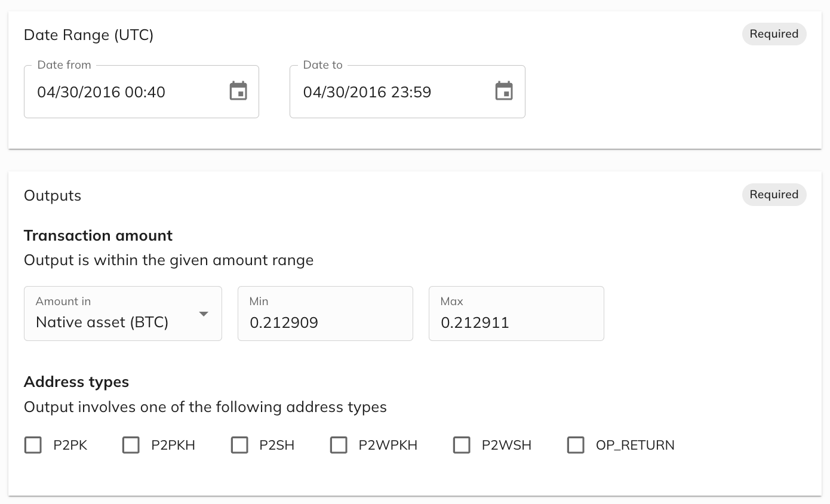This screenshot has height=504, width=830.
Task: Check the OP_RETURN checkbox
Action: 576,445
